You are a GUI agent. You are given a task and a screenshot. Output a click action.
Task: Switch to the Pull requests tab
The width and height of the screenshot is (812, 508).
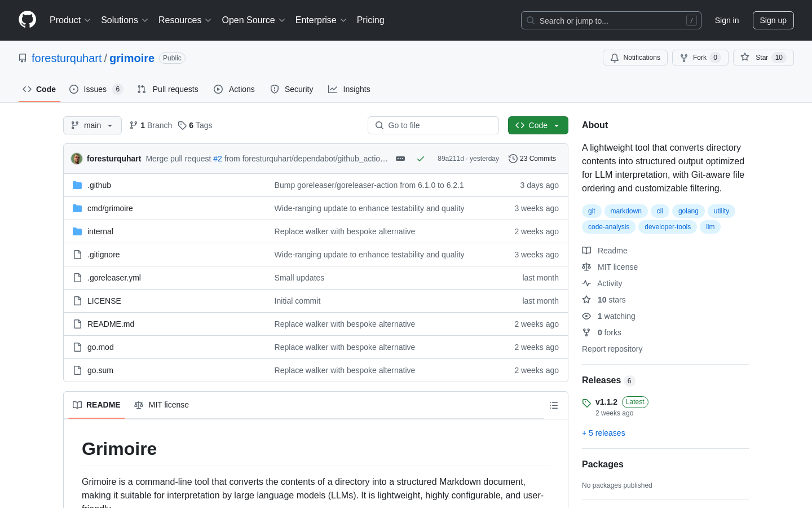coord(167,89)
